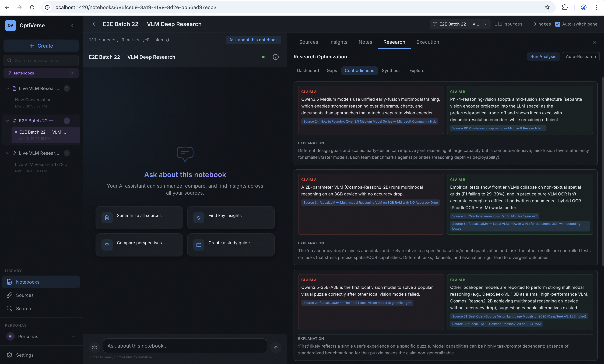Open Search in library sidebar
604x364 pixels.
tap(41, 308)
